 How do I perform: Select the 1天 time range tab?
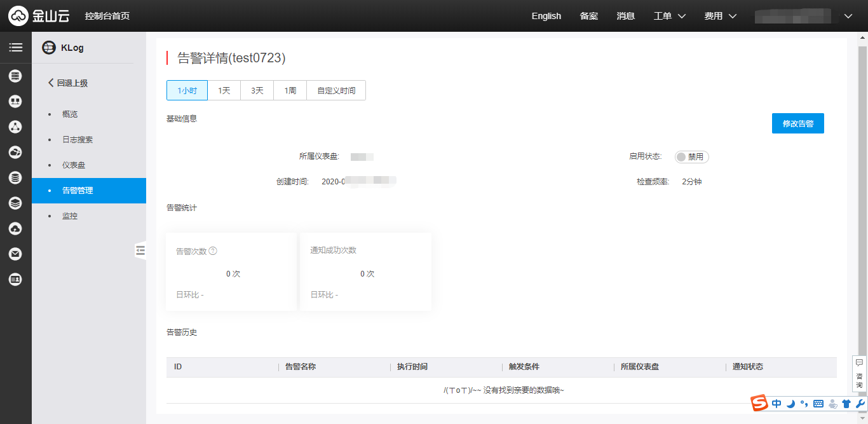coord(224,90)
